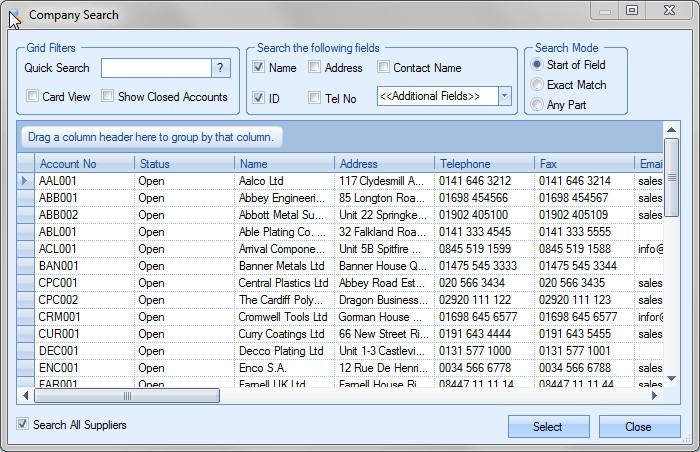Sort by the Account No column header
Image resolution: width=700 pixels, height=452 pixels.
coord(84,163)
